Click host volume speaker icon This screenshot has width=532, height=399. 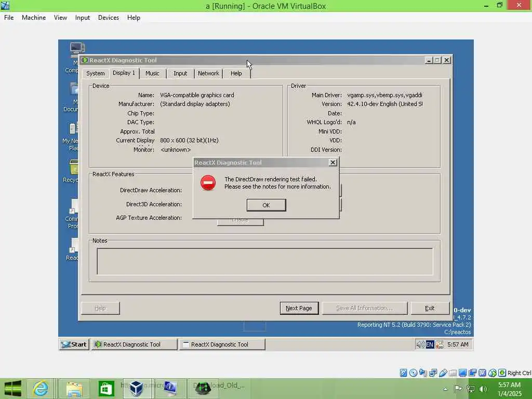(x=483, y=389)
